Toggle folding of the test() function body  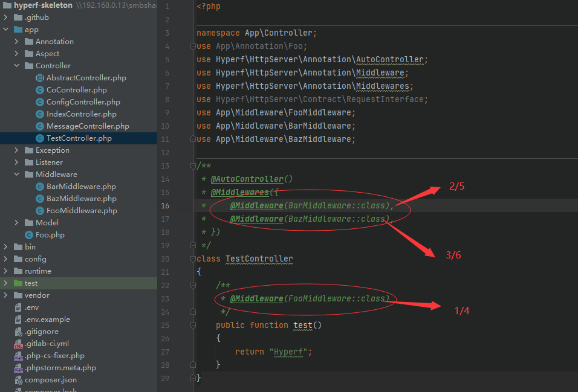[x=193, y=325]
